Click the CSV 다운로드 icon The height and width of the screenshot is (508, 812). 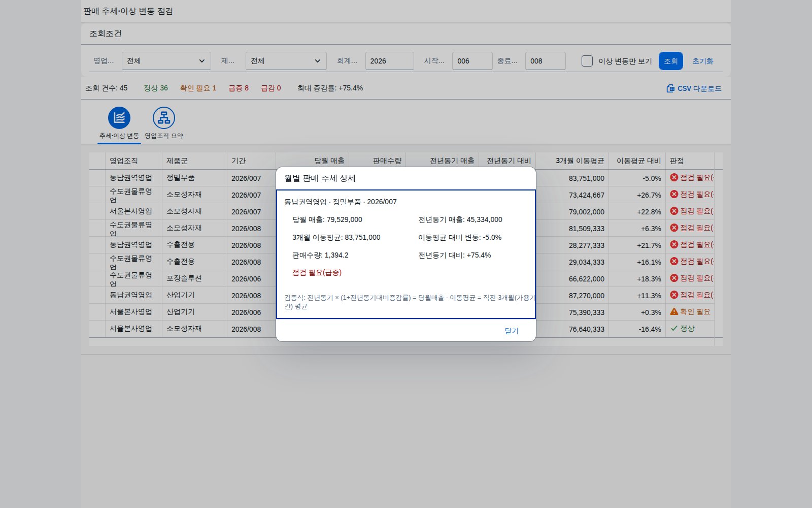(x=670, y=88)
